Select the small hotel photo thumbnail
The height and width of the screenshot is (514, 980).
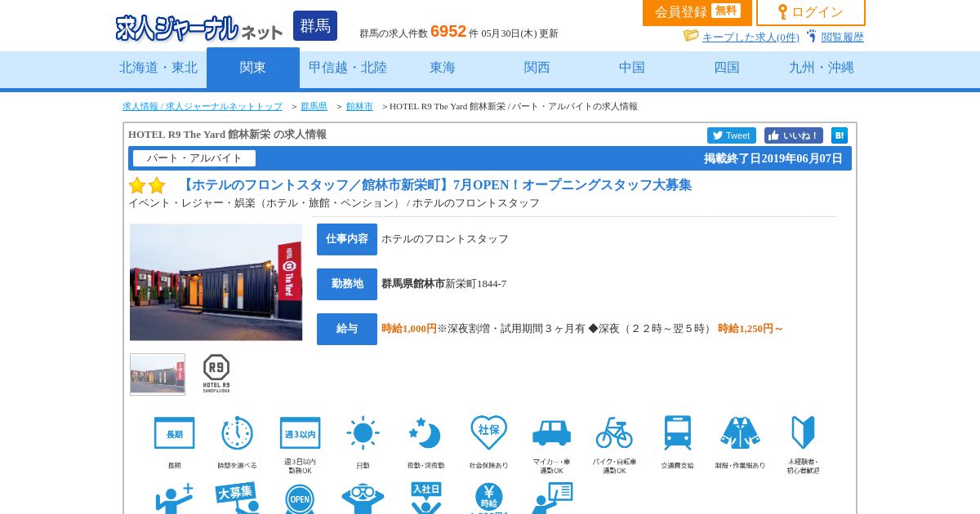158,374
